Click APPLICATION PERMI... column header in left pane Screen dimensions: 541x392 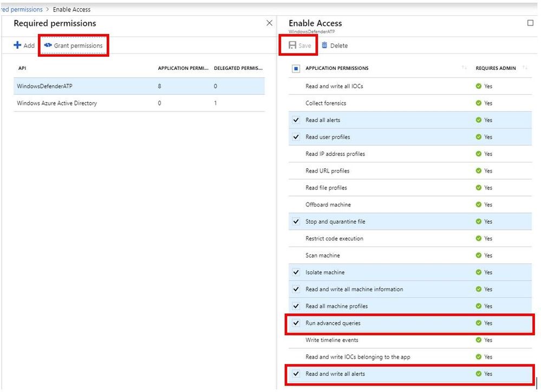(183, 68)
